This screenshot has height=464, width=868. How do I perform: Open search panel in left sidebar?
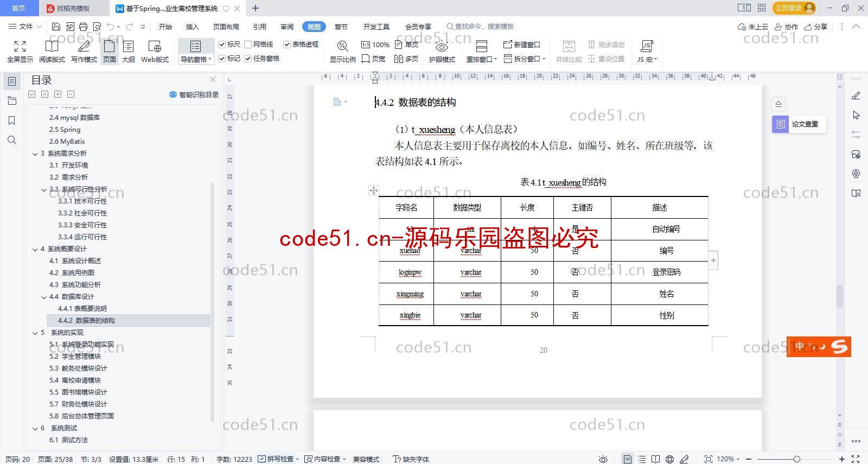coord(12,141)
